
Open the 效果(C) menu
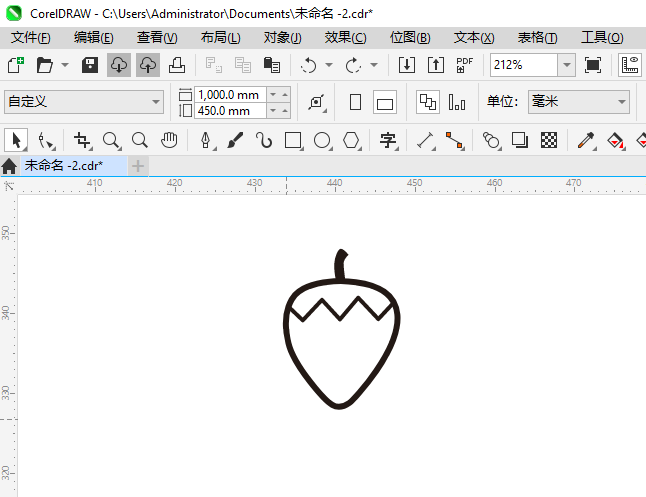(x=345, y=38)
